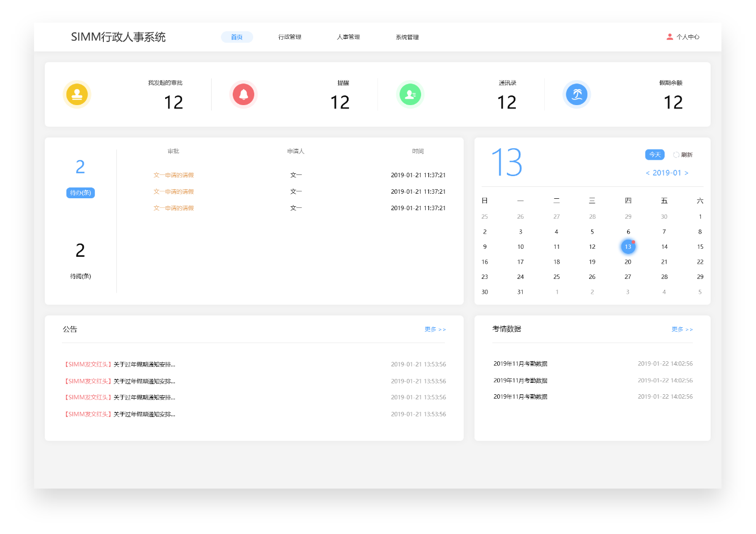756x534 pixels.
Task: Select day 20 in the calendar
Action: 628,262
